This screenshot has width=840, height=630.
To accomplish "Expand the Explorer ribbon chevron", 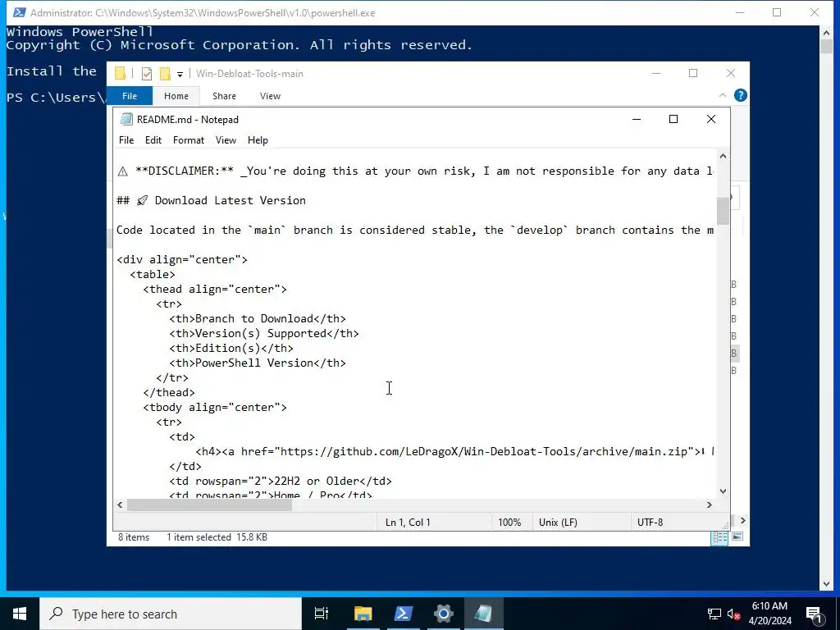I will [722, 95].
